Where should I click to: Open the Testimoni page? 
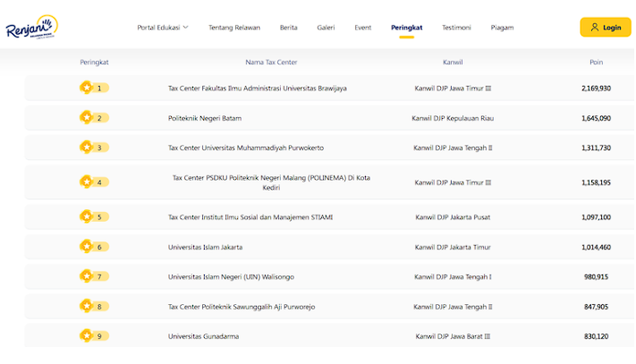click(x=456, y=28)
